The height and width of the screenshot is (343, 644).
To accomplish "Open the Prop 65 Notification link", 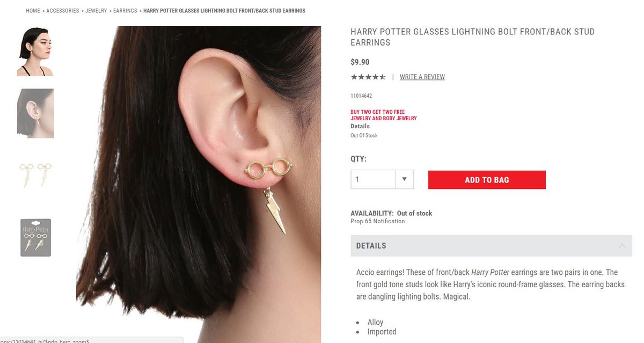I will coord(378,221).
